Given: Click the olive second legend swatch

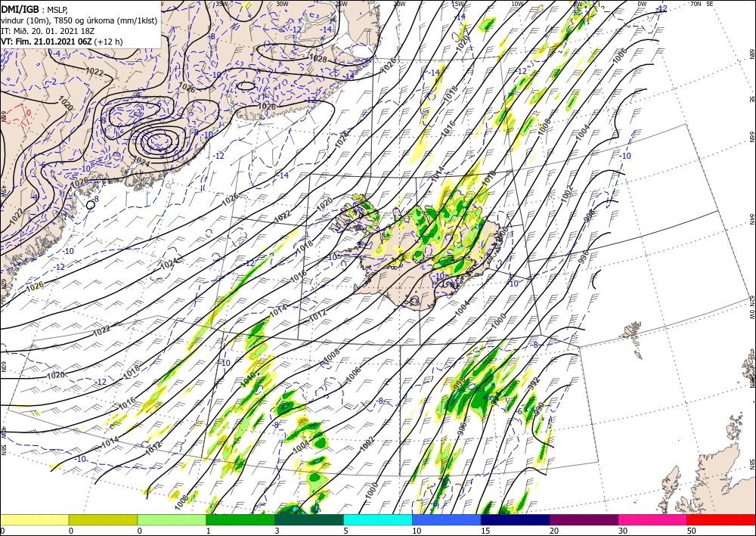Looking at the screenshot, I should point(103,519).
